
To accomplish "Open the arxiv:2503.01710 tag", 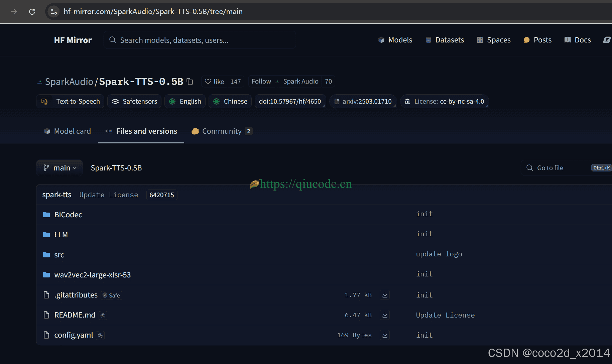I will (363, 101).
